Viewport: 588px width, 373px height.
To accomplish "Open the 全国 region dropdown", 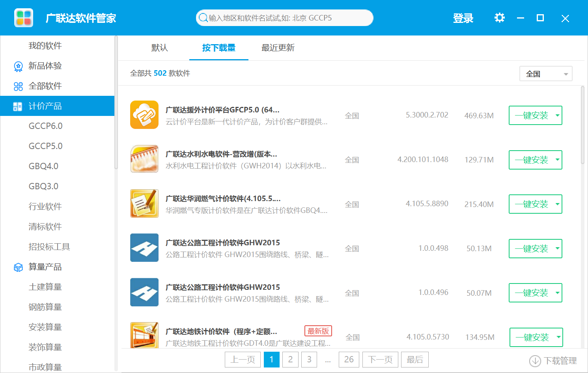I will click(546, 74).
